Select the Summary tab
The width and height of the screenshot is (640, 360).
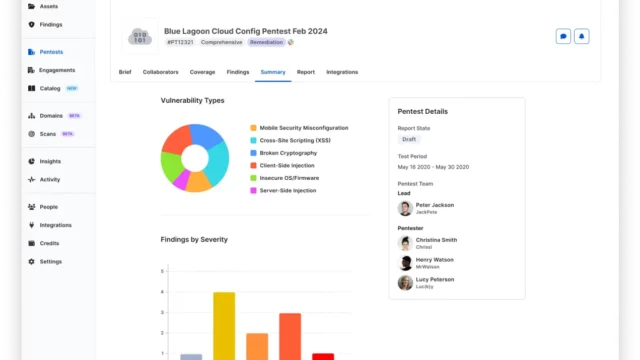point(273,72)
